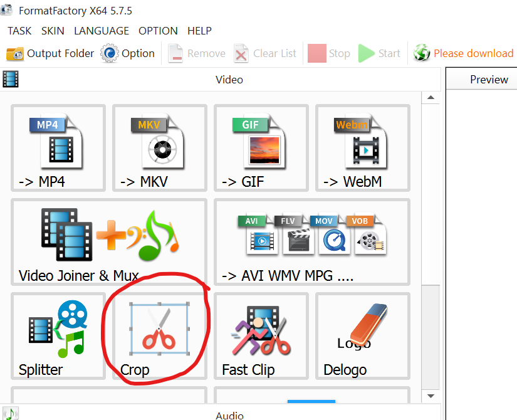Open the -> GIF converter tile
The image size is (517, 420).
pyautogui.click(x=261, y=148)
